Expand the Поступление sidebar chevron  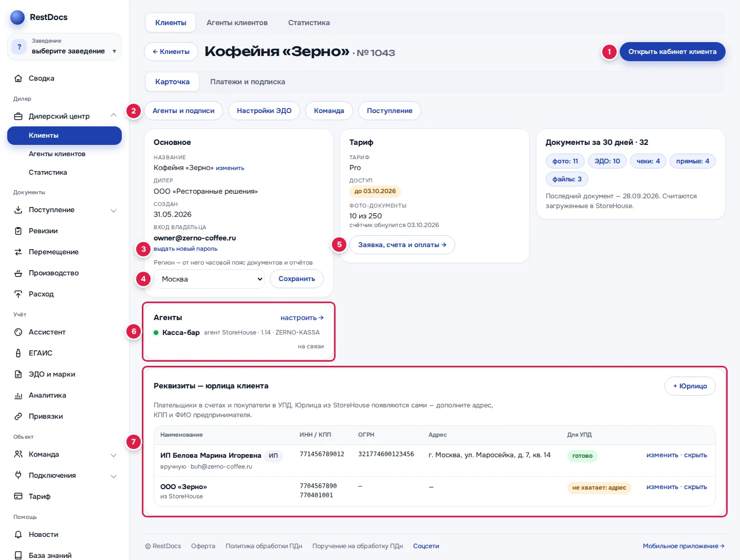click(114, 211)
